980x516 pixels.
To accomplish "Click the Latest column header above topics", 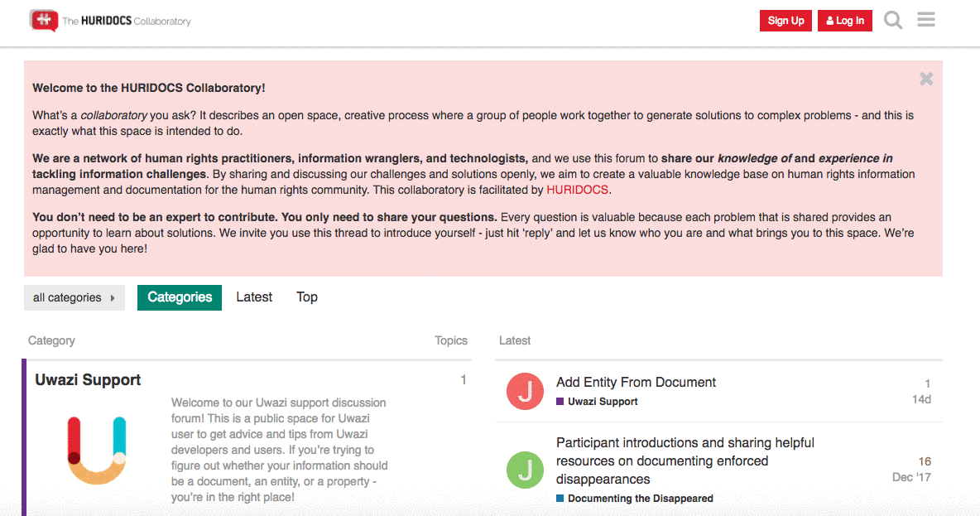I will click(x=514, y=340).
